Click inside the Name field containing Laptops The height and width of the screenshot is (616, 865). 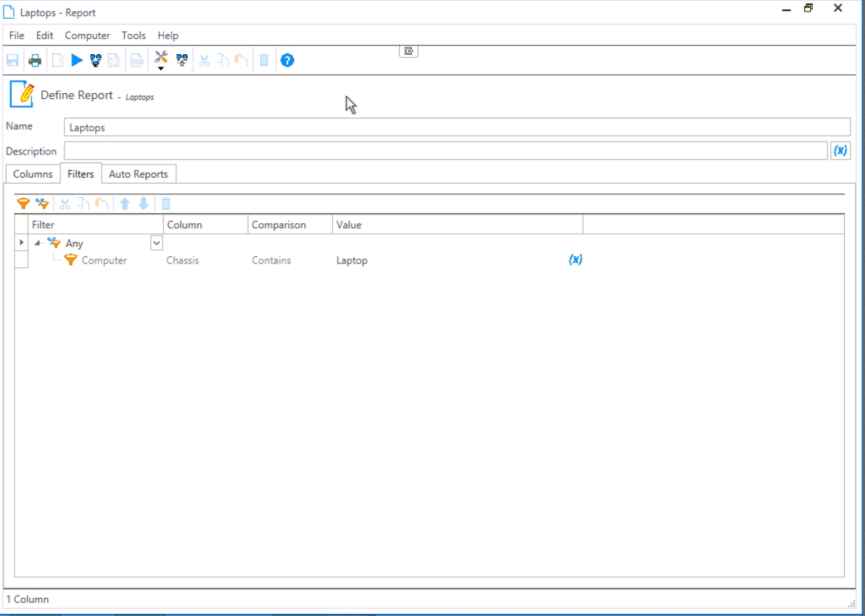[x=455, y=128]
